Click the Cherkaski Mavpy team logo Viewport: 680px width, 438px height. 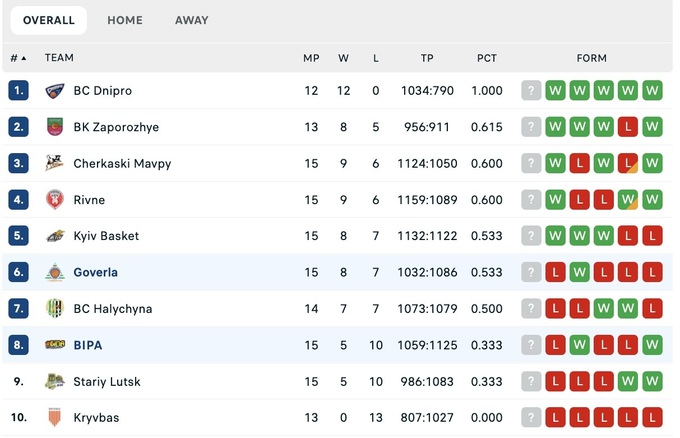click(55, 163)
